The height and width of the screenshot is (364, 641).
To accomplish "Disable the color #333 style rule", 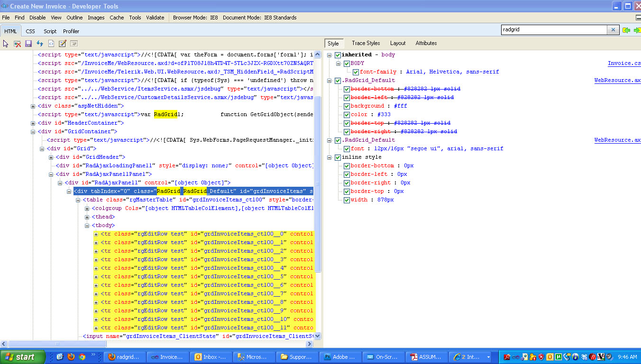I will point(347,115).
